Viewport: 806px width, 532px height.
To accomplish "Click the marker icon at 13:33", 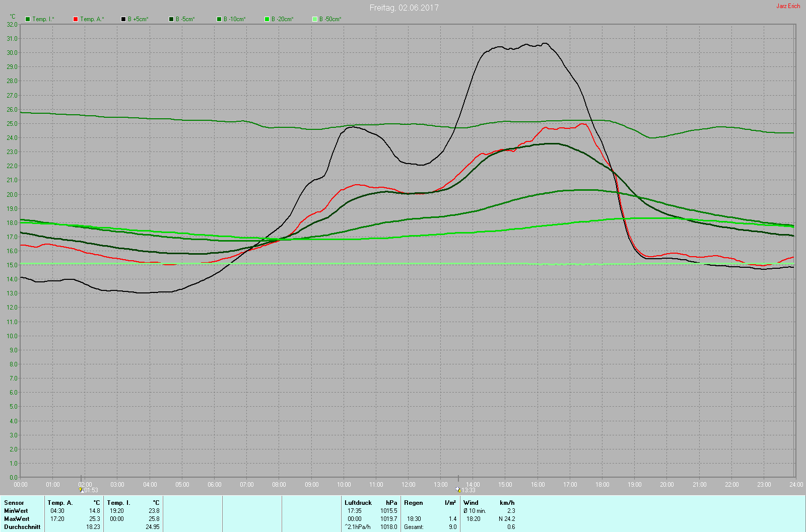I will click(458, 490).
